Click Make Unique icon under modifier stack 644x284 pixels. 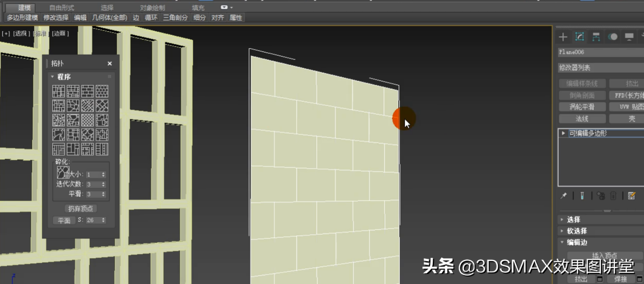pos(601,196)
